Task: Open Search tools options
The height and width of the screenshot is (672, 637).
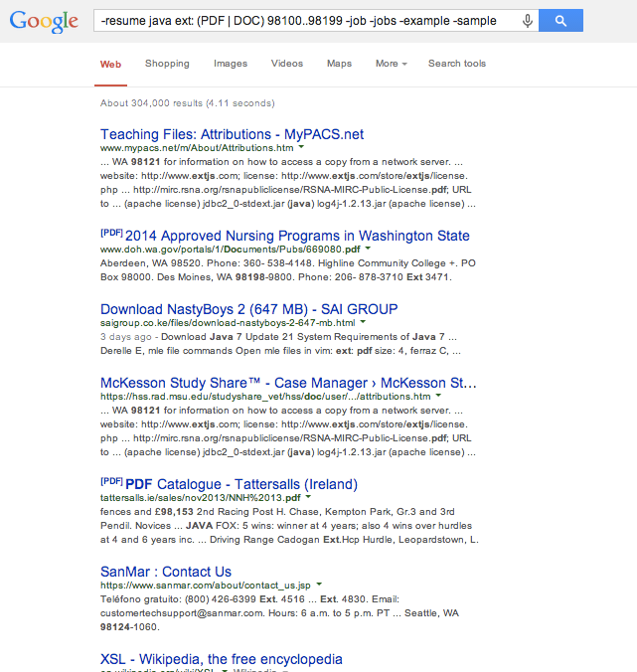Action: point(457,64)
